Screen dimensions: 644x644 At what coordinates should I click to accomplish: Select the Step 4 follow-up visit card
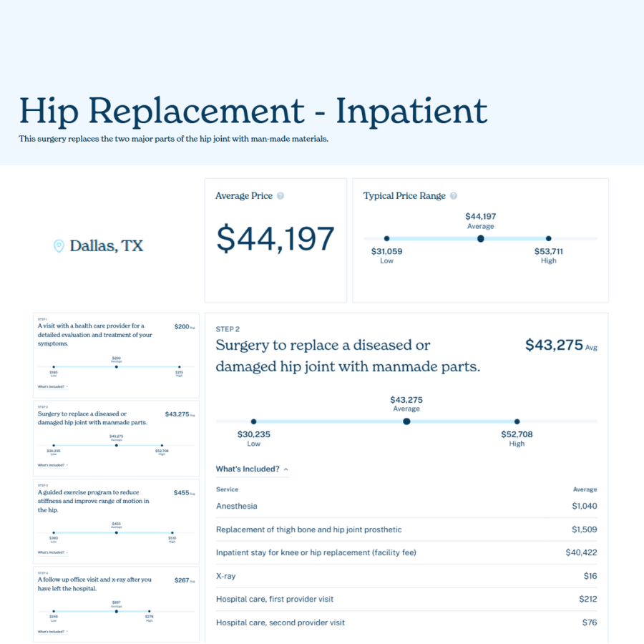pyautogui.click(x=116, y=605)
